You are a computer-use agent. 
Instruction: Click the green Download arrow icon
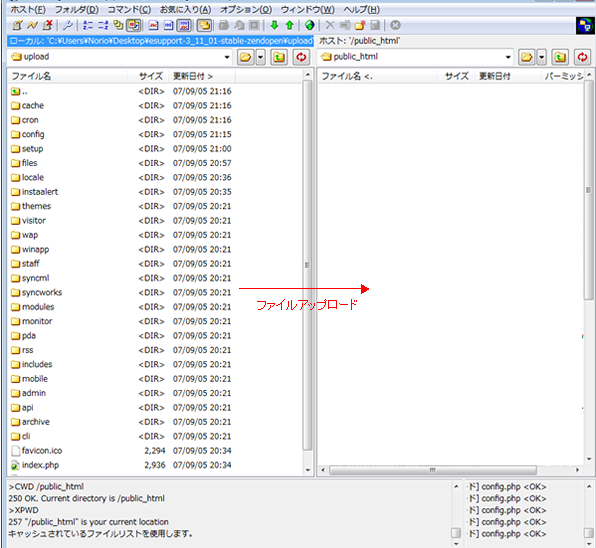(x=274, y=25)
